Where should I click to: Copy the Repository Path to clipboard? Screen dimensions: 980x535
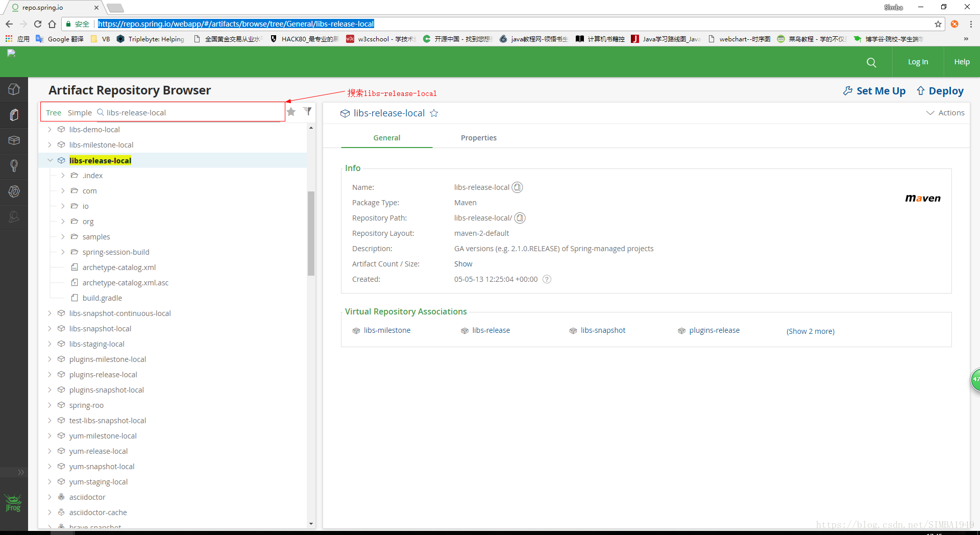pyautogui.click(x=520, y=218)
